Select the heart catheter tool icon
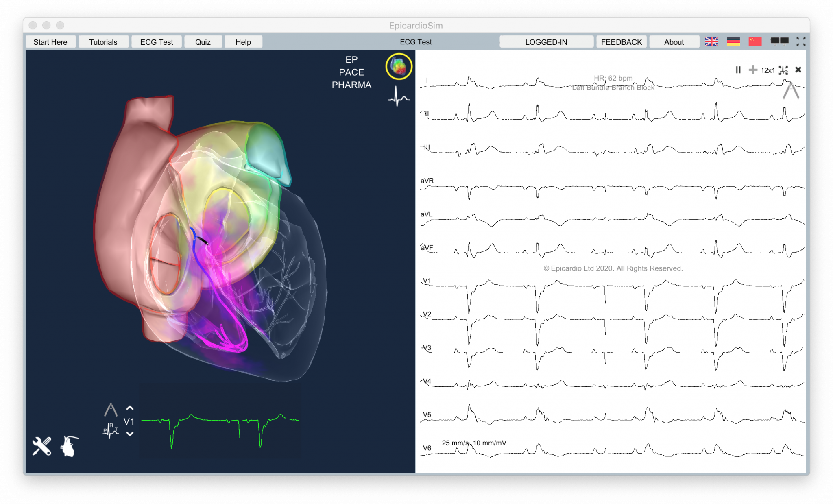This screenshot has height=504, width=833. 69,446
